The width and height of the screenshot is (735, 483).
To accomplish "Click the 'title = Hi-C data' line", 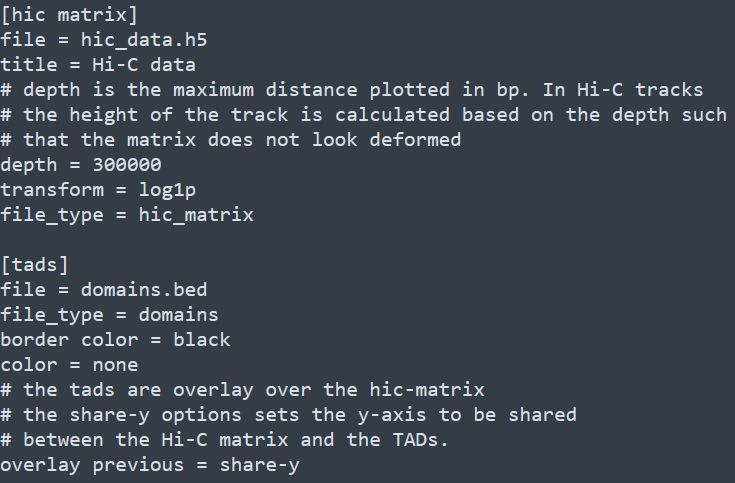I will 98,65.
